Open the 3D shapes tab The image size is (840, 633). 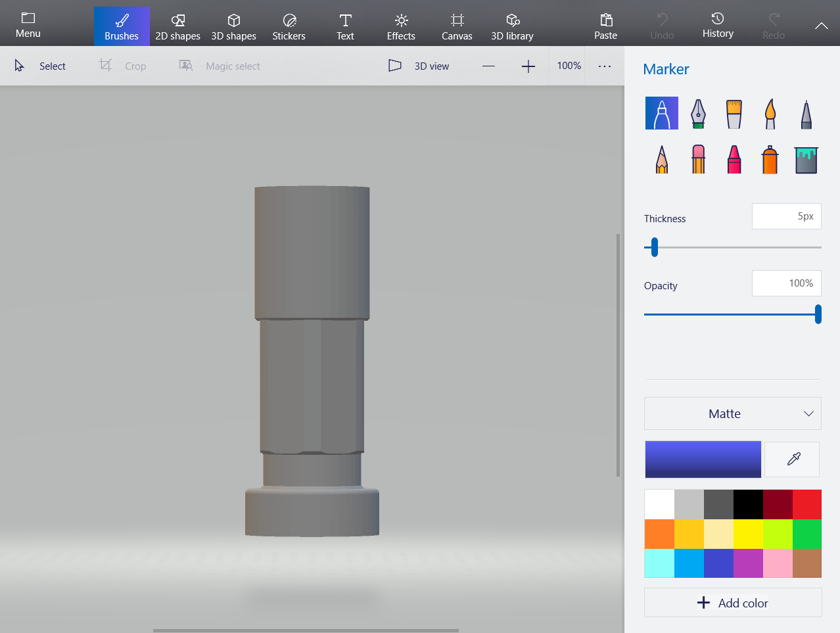233,26
